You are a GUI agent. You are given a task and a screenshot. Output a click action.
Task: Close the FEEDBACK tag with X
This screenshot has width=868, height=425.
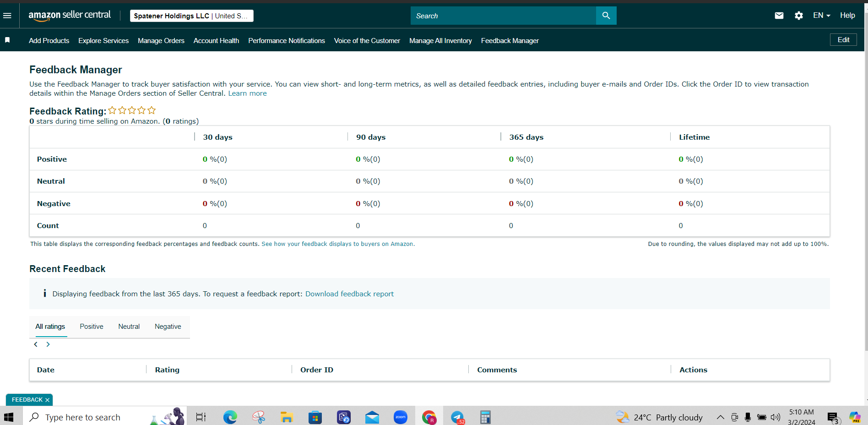pyautogui.click(x=47, y=400)
